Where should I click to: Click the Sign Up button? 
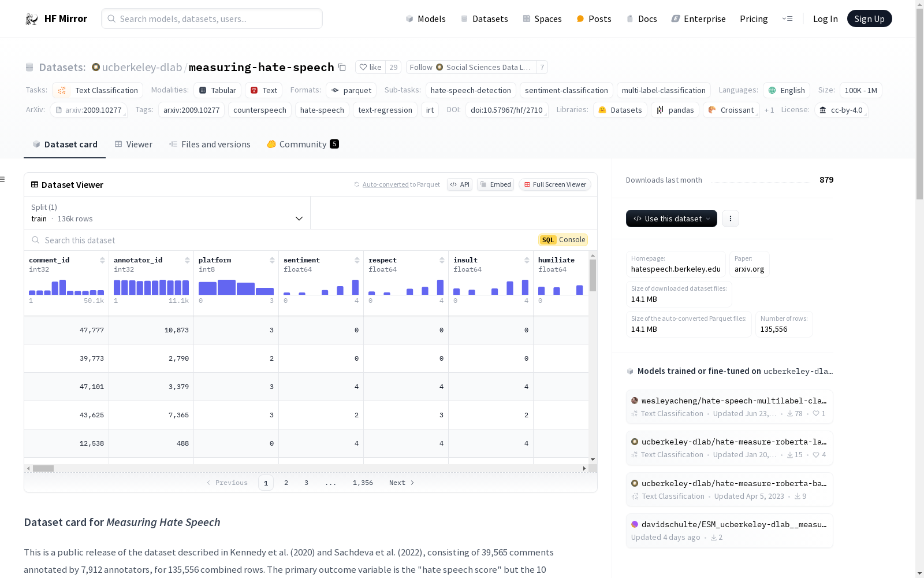coord(869,18)
